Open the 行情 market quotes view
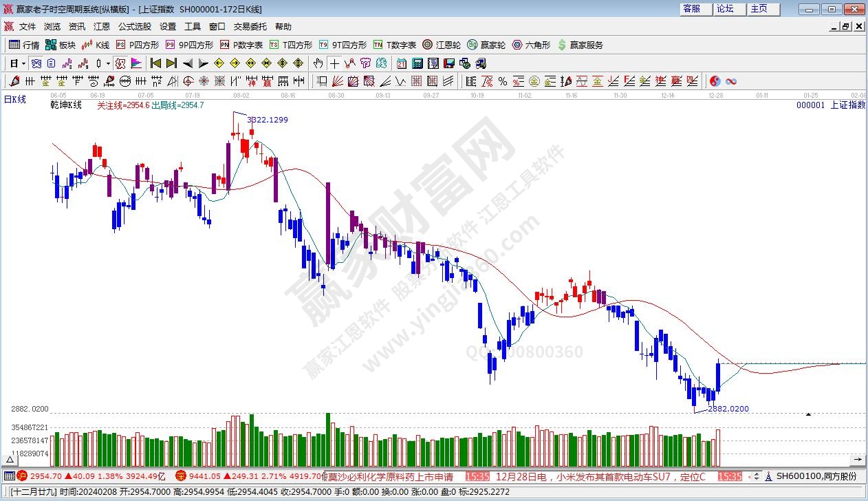This screenshot has height=501, width=868. click(x=24, y=45)
